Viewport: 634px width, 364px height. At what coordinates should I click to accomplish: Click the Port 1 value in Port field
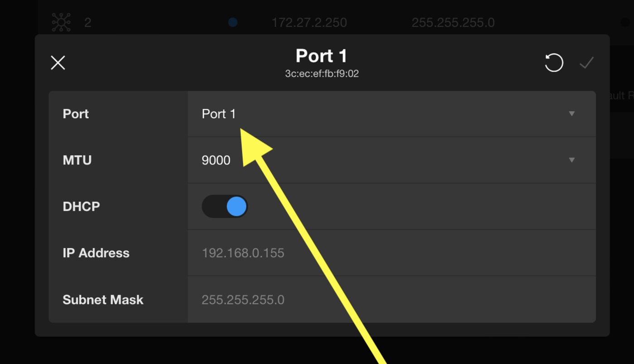click(219, 114)
